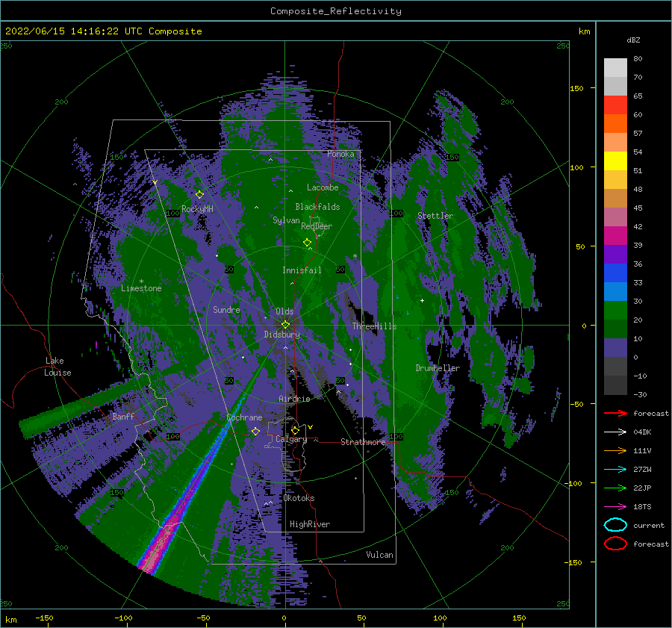Select the 10 dBZ slate swatch
This screenshot has height=628, width=672.
(615, 348)
